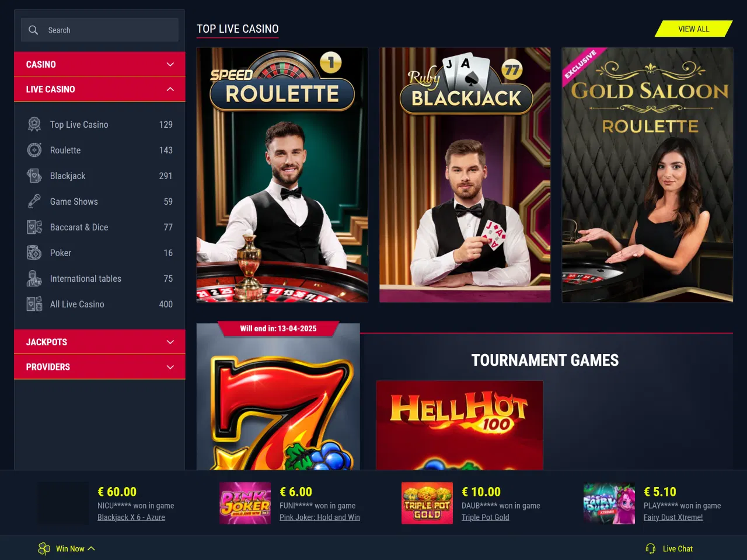
Task: Click the Top Live Casino medal icon
Action: point(34,124)
